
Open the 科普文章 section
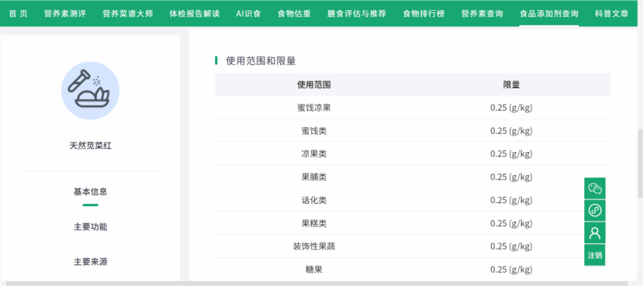(611, 13)
